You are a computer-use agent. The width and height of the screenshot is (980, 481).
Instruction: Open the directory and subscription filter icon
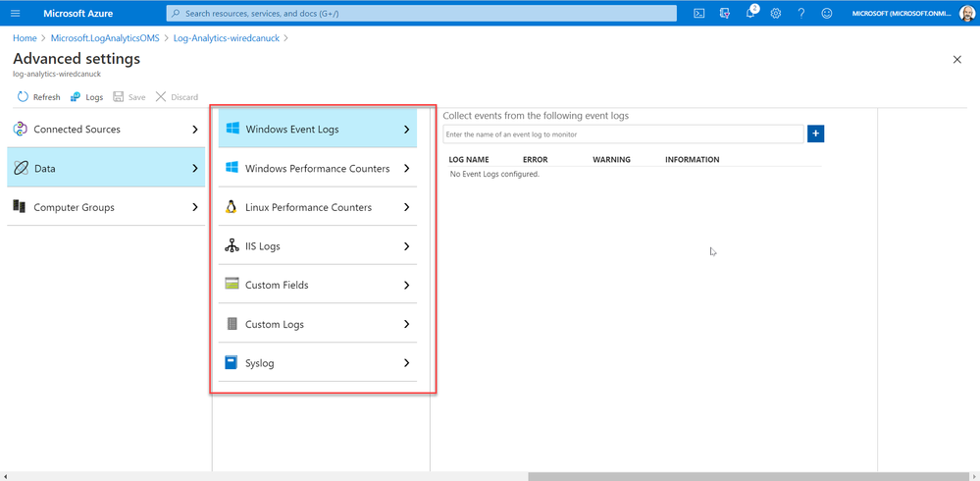(x=725, y=13)
